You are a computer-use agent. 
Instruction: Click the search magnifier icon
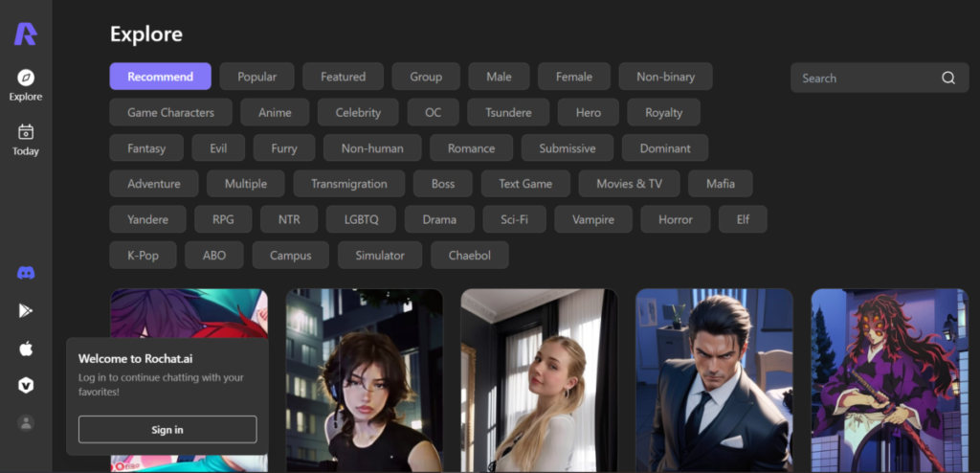[948, 79]
